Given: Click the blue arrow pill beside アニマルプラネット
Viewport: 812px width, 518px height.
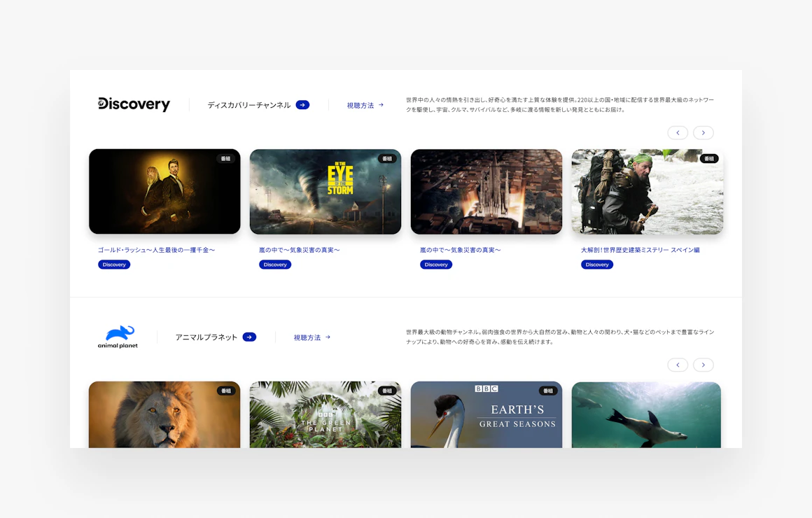Looking at the screenshot, I should tap(250, 337).
